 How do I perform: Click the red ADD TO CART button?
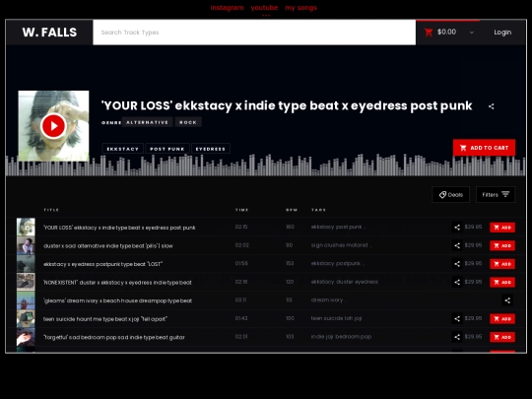484,148
